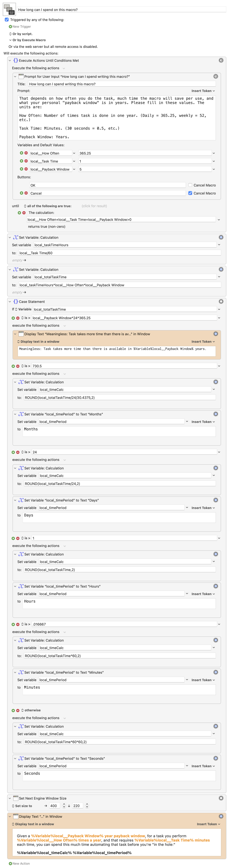Open gear menu for Set Variable local_taskTimeHours
Screen dimensions: 229x868
221,237
